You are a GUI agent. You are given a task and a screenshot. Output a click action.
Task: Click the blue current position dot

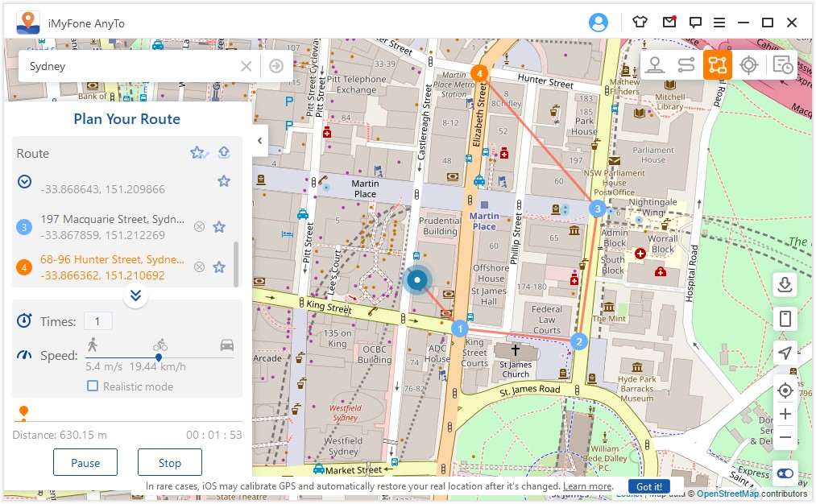(416, 280)
